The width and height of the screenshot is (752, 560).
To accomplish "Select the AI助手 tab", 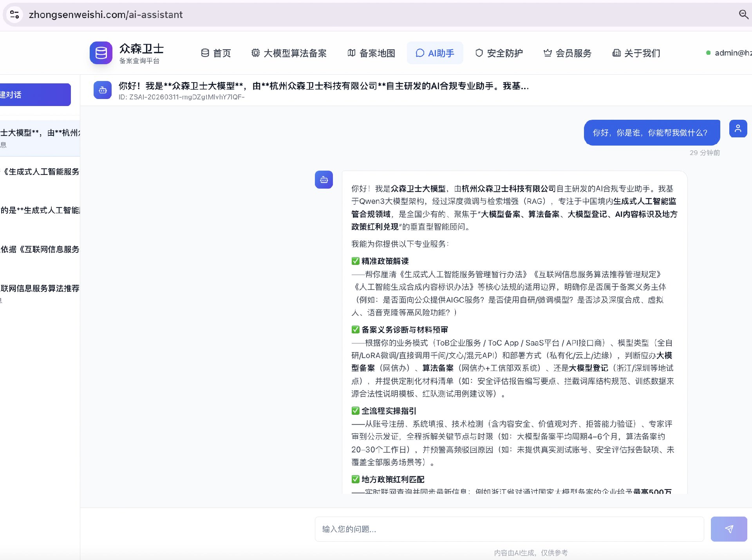I will click(x=435, y=53).
